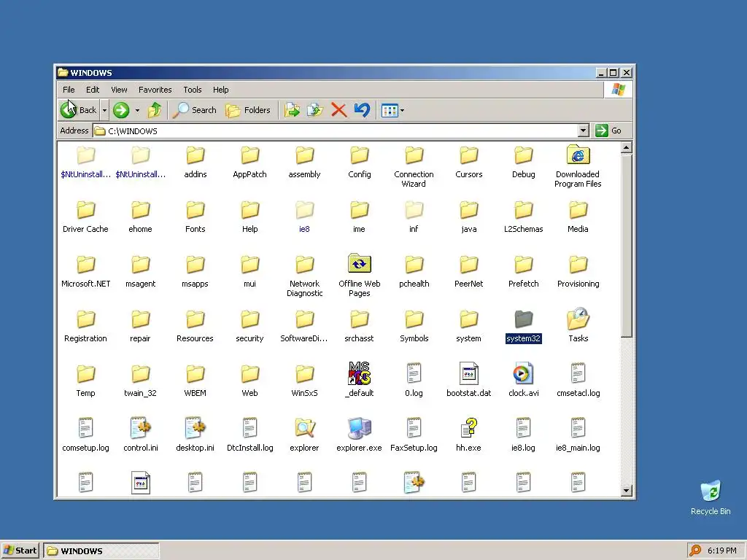Select the addins folder
The image size is (747, 560).
pos(195,162)
